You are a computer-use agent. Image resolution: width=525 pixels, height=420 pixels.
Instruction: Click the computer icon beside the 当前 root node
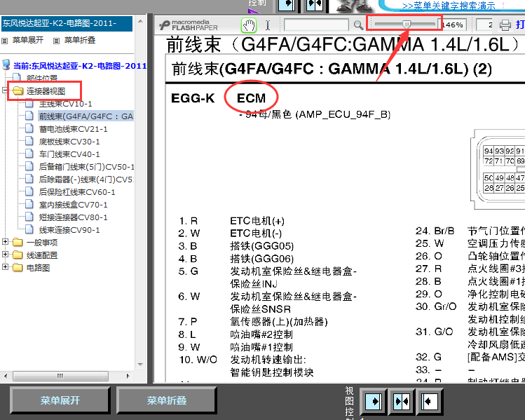[x=6, y=65]
